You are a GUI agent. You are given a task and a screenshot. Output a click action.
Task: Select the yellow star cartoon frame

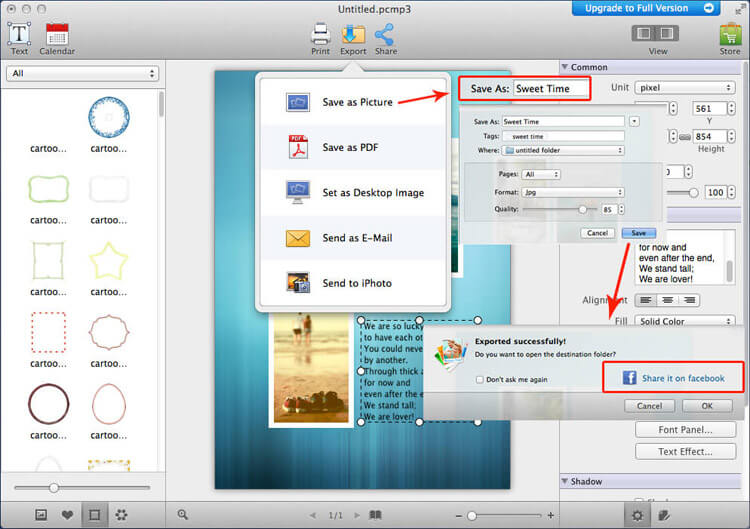[x=109, y=261]
